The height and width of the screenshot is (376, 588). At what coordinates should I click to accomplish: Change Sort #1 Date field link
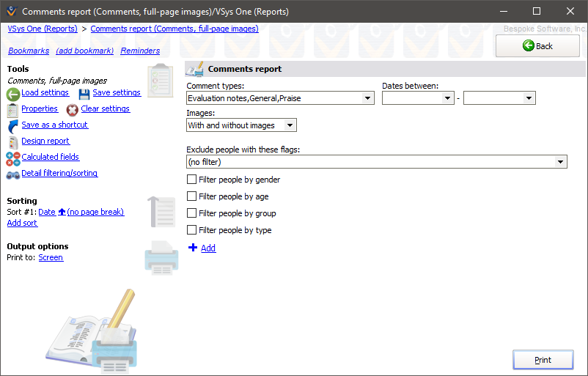[x=47, y=212]
